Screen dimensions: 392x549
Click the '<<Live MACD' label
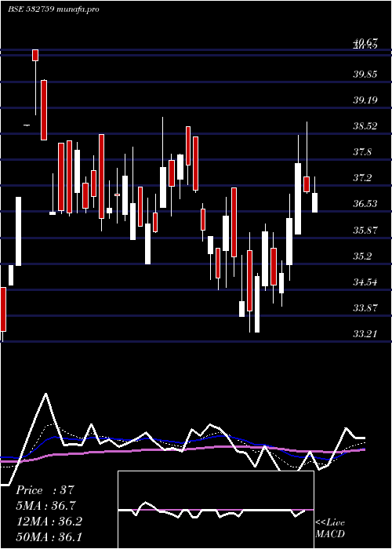(330, 528)
